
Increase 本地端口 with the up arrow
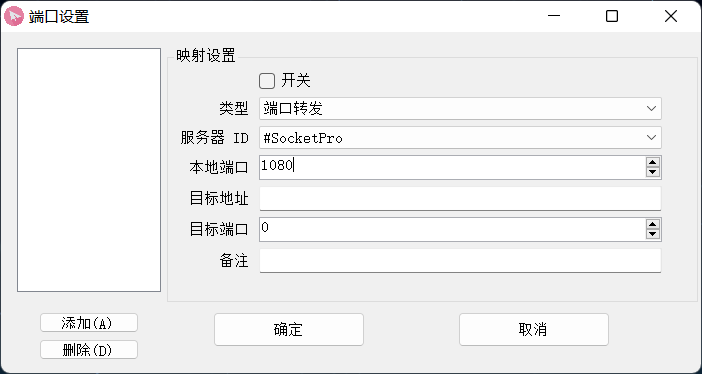653,163
